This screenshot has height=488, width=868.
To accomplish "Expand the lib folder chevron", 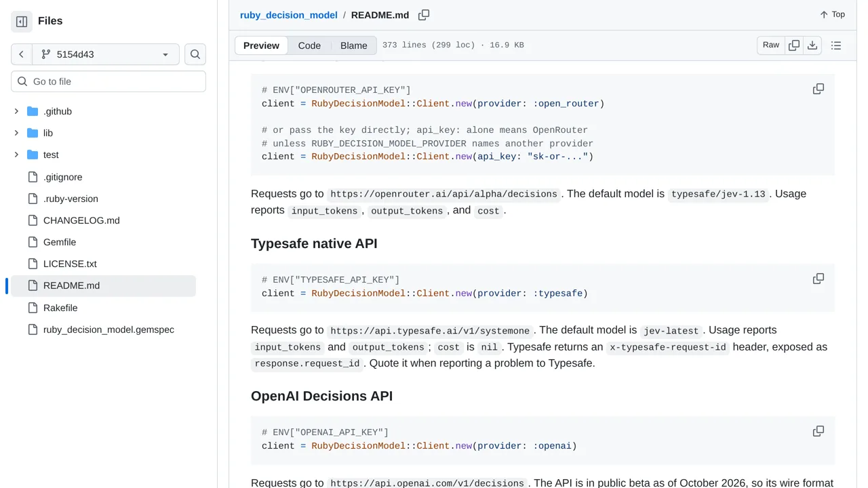I will 16,133.
